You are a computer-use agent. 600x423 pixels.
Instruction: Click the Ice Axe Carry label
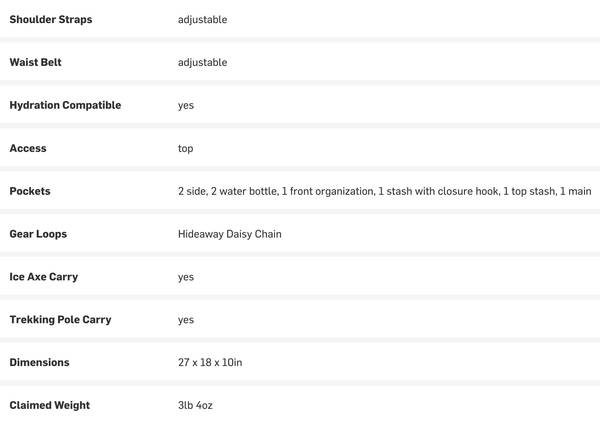(x=44, y=277)
